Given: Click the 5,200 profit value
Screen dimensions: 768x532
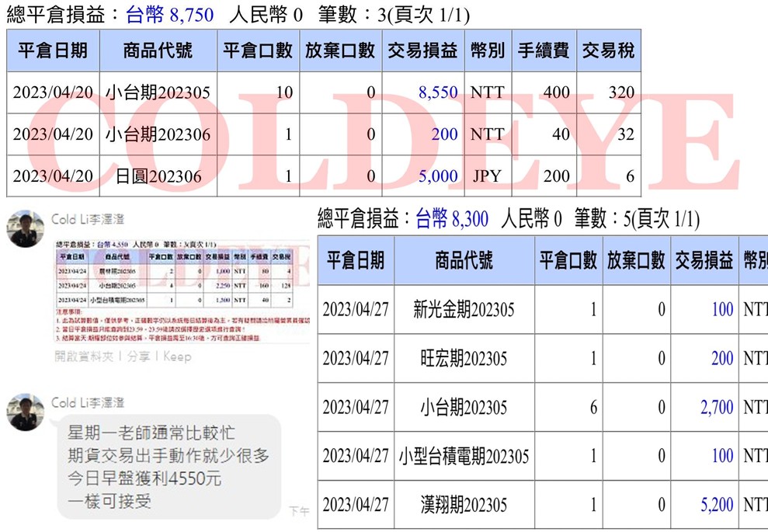Looking at the screenshot, I should (x=716, y=506).
